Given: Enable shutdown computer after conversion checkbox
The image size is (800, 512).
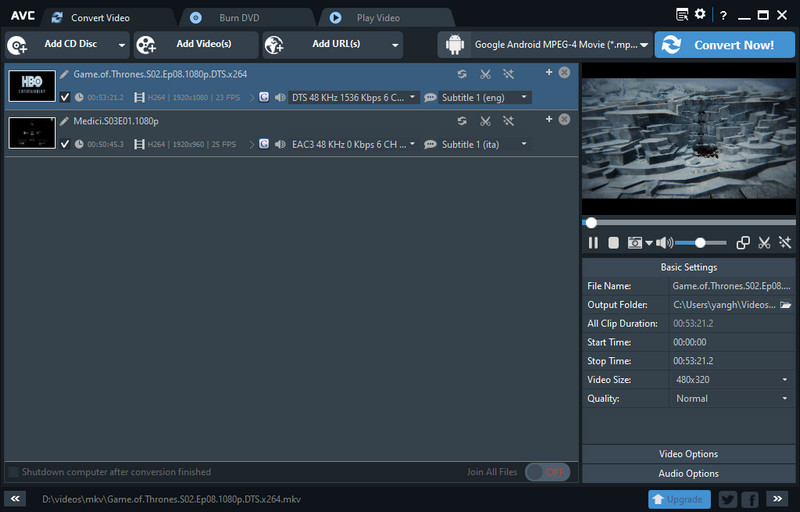Looking at the screenshot, I should [x=13, y=472].
